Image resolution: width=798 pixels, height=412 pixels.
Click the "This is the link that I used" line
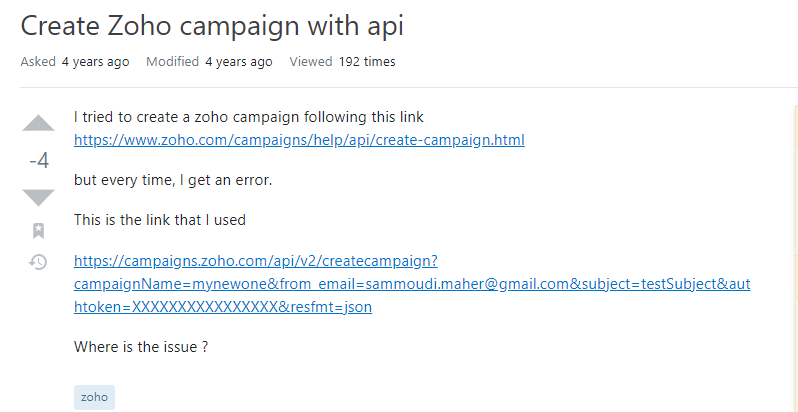coord(160,220)
